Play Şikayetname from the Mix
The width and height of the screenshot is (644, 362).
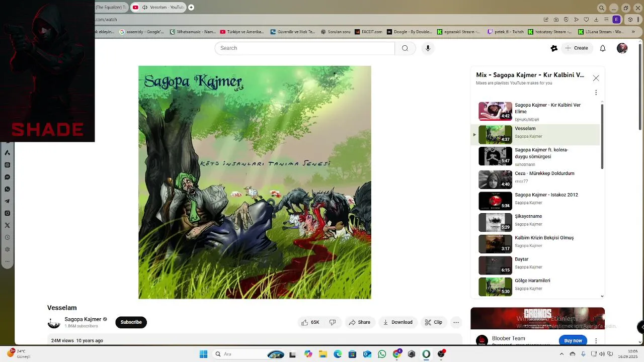[x=535, y=221]
